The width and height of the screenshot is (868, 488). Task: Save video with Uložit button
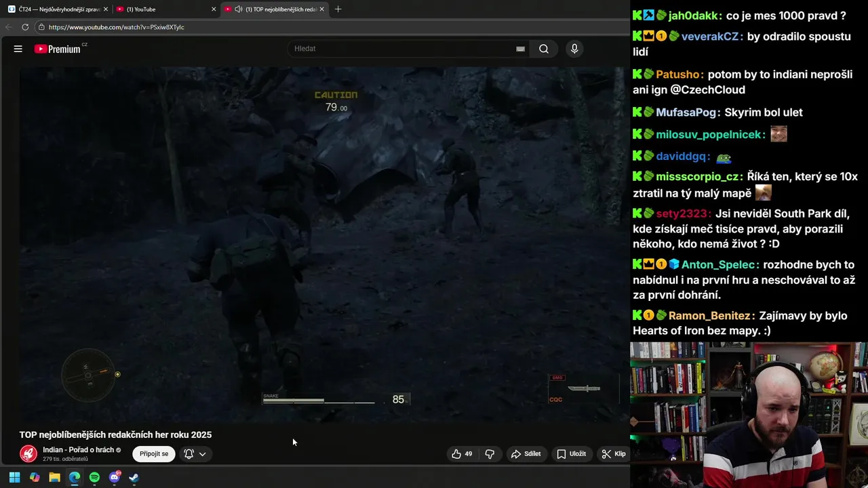[x=571, y=453]
